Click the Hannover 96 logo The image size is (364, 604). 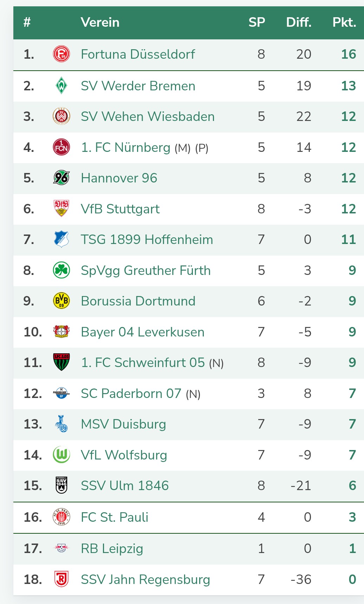tap(61, 178)
